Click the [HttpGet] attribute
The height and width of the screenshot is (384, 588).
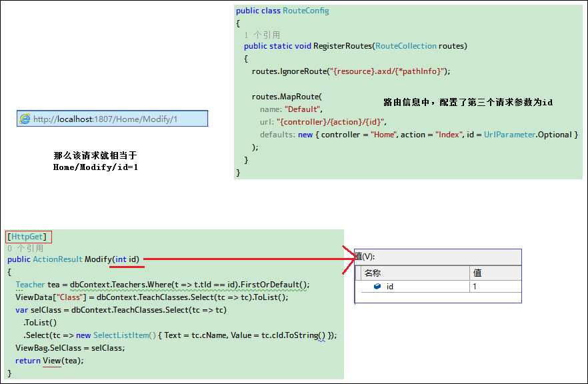tap(27, 237)
